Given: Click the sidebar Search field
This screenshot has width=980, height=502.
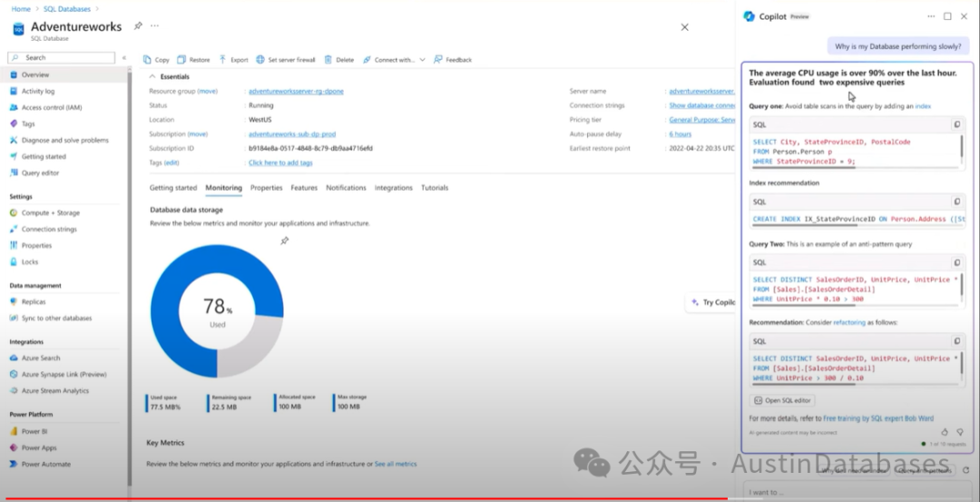Looking at the screenshot, I should coord(62,57).
